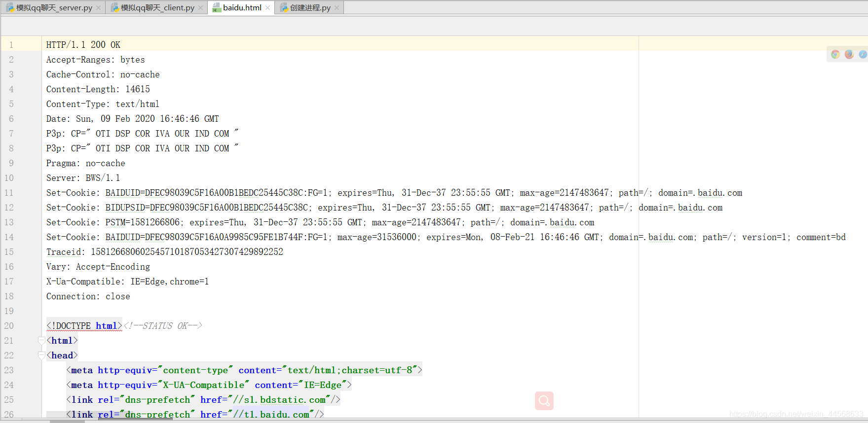Click the P3p header on line 8
The image size is (868, 423).
(x=143, y=148)
